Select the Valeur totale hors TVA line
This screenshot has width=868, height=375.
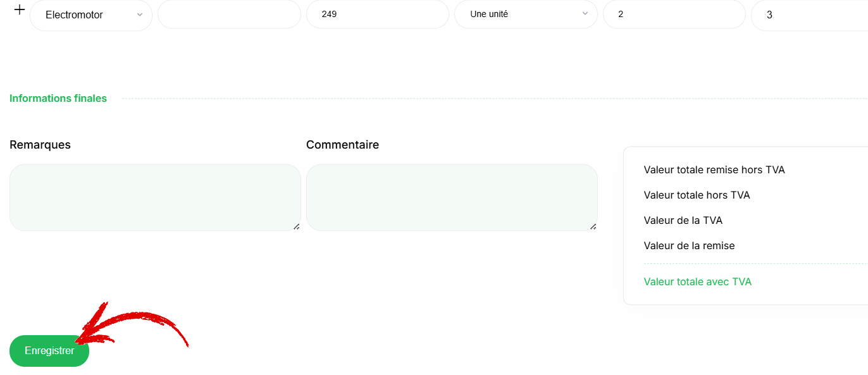[697, 195]
